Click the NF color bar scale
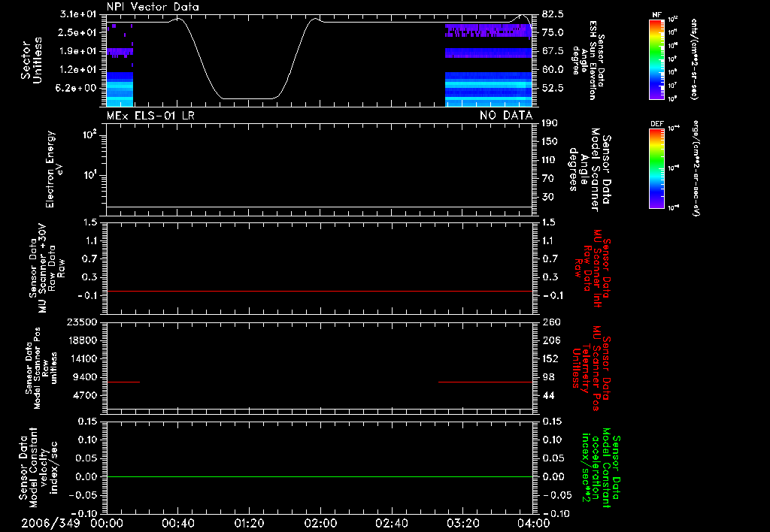Image resolution: width=770 pixels, height=532 pixels. (656, 59)
